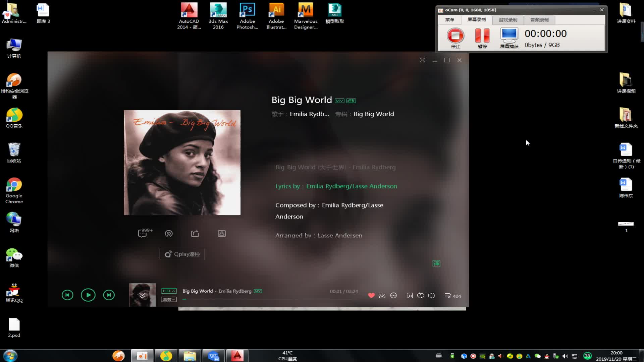The width and height of the screenshot is (644, 362).
Task: Open the singer link Emilia Rydb...
Action: [x=309, y=114]
